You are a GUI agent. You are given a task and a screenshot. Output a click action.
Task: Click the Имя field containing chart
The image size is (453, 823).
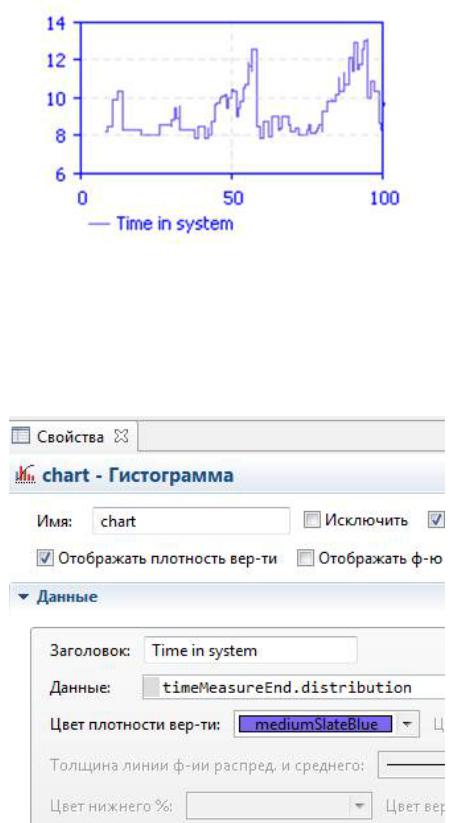click(x=191, y=521)
